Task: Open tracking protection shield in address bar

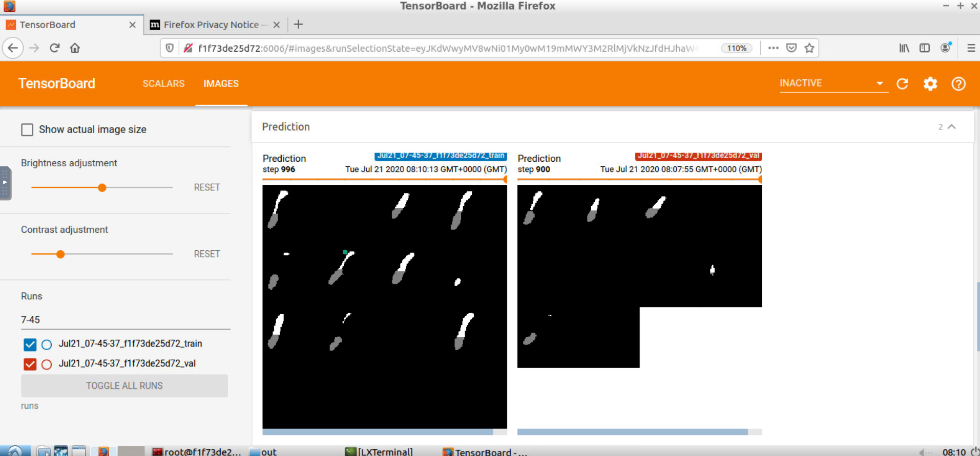Action: click(x=170, y=48)
